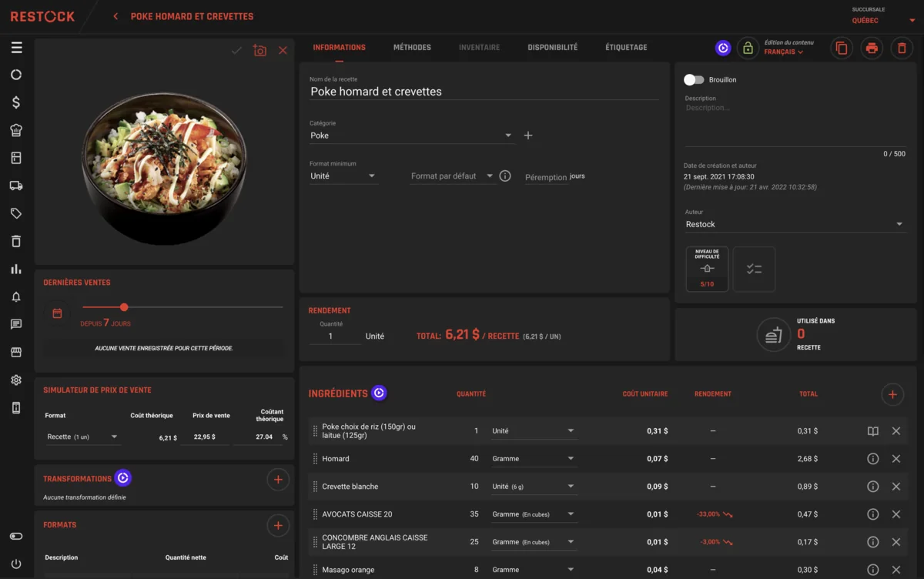The height and width of the screenshot is (579, 924).
Task: Click the power logout icon
Action: [x=16, y=564]
